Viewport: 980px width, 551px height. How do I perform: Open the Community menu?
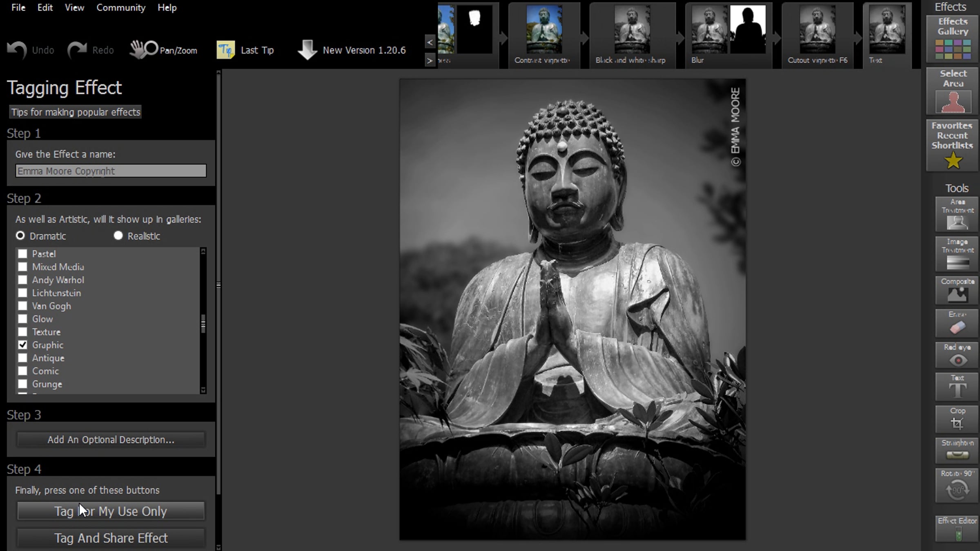pos(121,8)
